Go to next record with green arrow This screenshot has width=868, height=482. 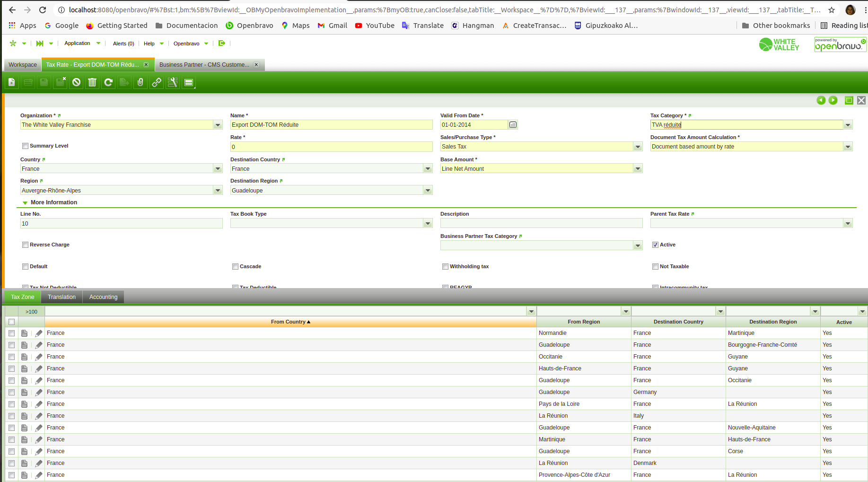[x=833, y=100]
